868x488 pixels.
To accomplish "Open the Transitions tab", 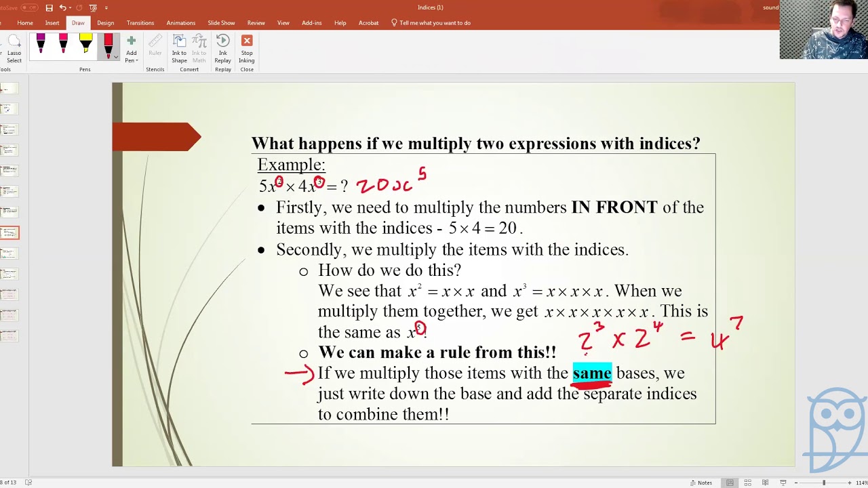I will click(140, 23).
